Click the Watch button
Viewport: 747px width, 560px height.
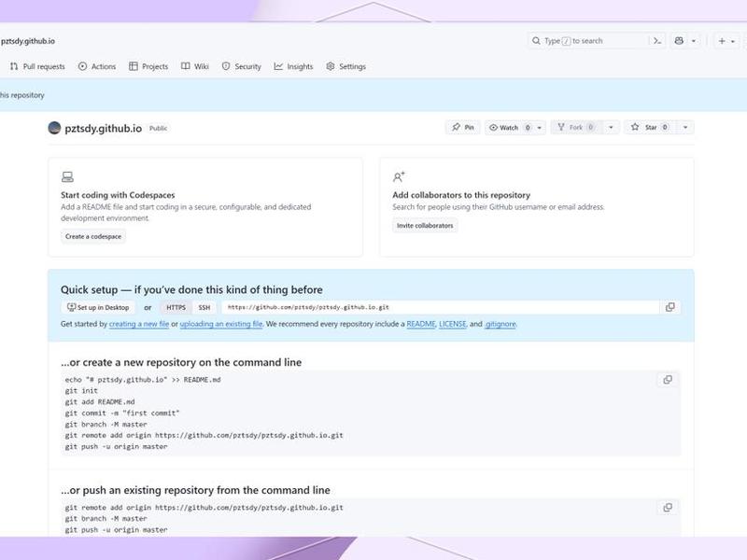click(509, 127)
